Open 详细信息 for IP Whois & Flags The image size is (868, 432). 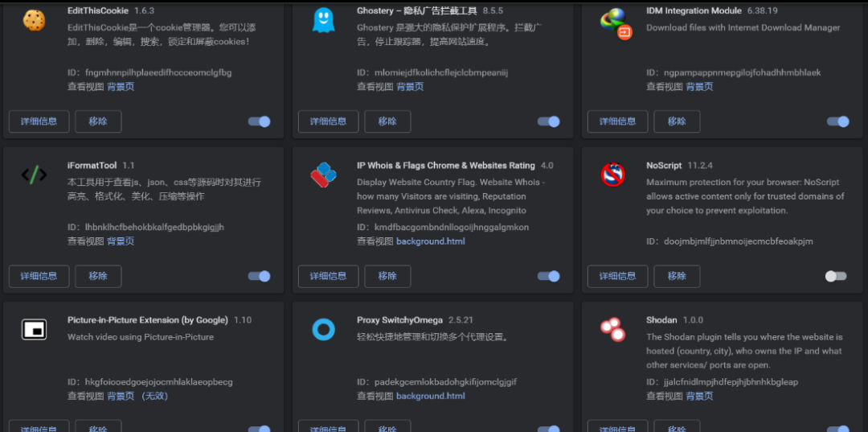328,276
